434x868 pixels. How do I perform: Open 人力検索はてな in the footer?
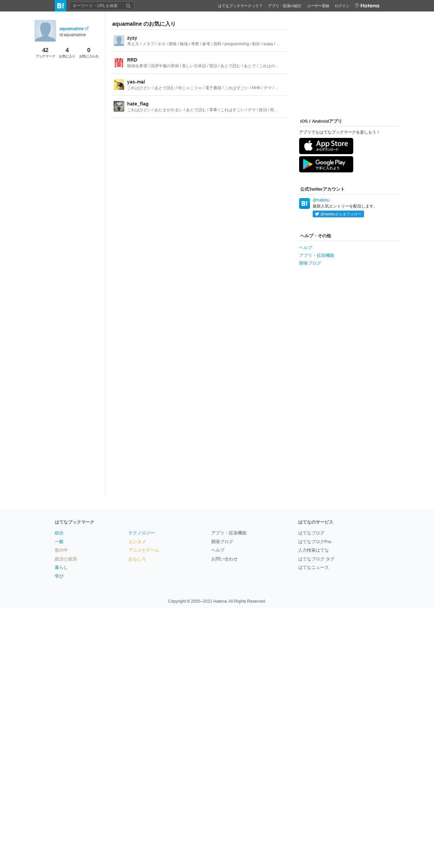tap(313, 550)
